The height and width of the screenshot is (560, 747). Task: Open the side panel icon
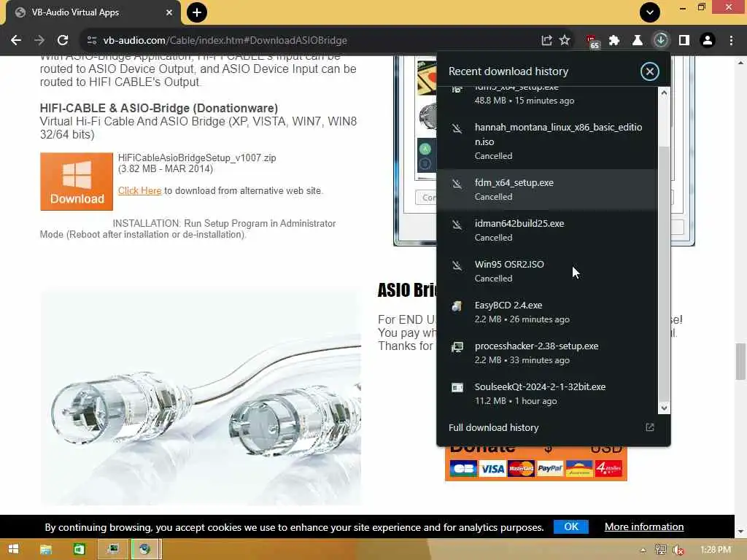[684, 41]
